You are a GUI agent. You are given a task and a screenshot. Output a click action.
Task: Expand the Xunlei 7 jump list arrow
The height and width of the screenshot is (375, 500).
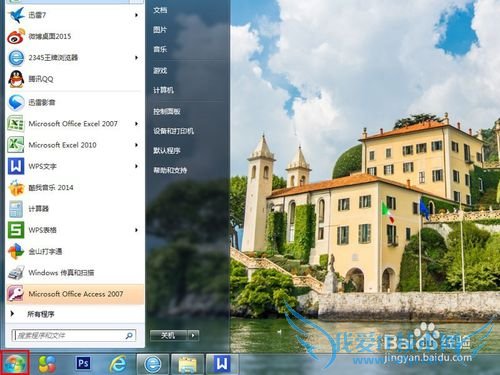pyautogui.click(x=136, y=15)
